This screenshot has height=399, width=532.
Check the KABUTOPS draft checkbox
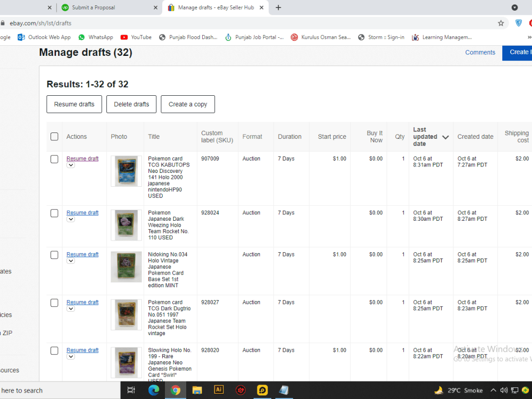click(54, 159)
